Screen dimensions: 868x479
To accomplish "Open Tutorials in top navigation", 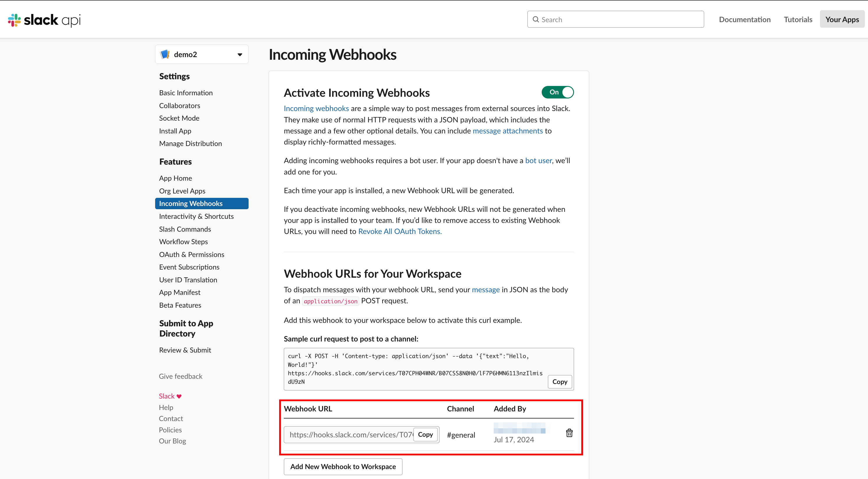I will click(x=798, y=19).
